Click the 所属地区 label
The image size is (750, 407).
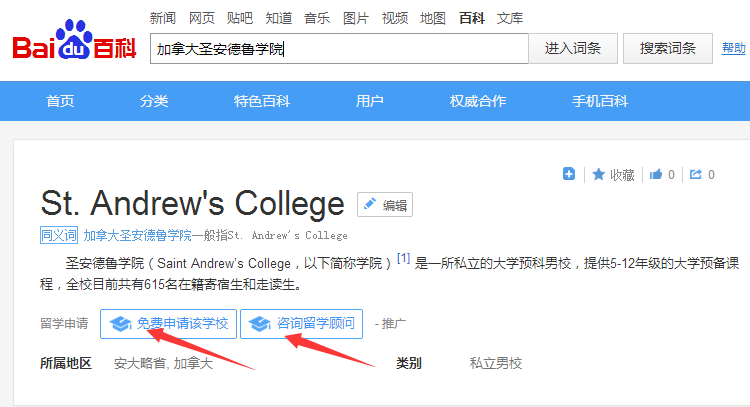point(66,363)
